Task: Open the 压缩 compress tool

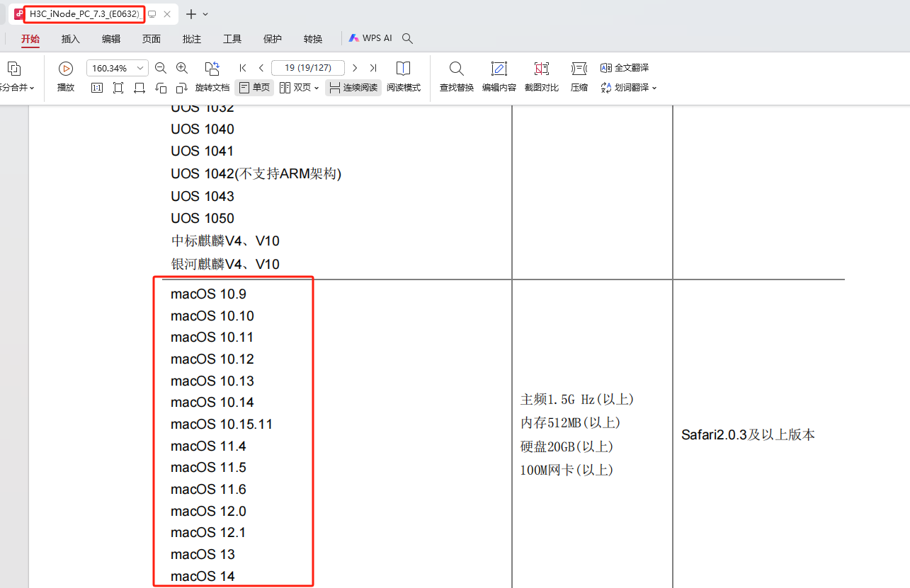Action: point(579,77)
